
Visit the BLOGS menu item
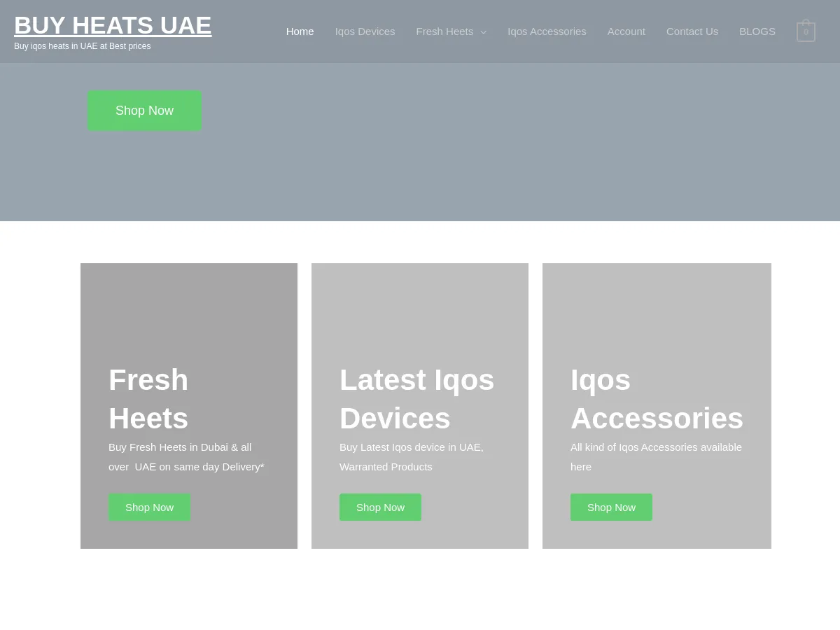click(x=757, y=31)
